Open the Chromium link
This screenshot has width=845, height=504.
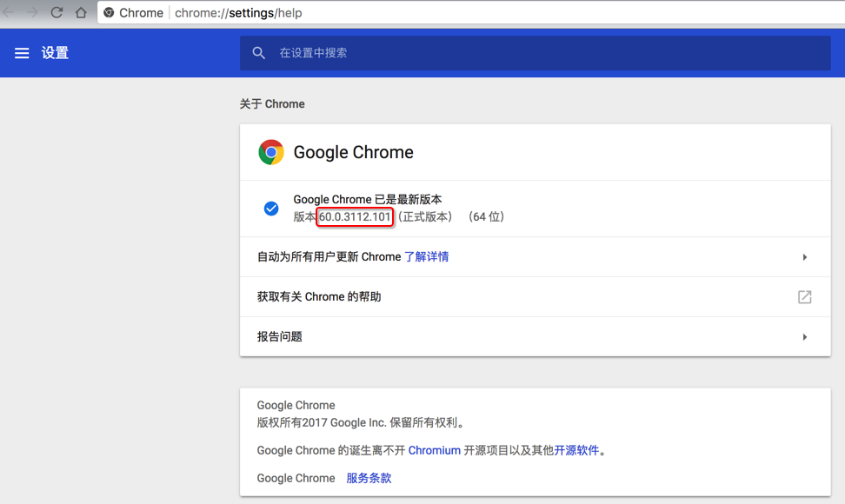(435, 450)
